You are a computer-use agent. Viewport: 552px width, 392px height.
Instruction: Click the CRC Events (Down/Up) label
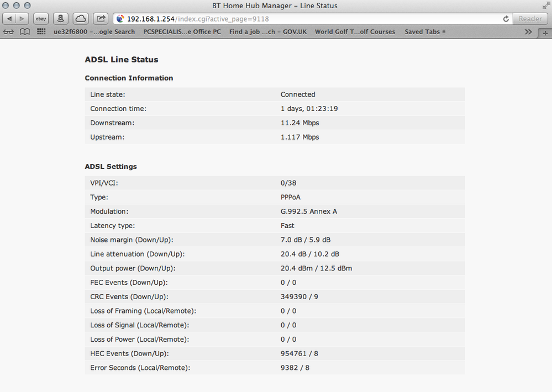click(x=129, y=296)
